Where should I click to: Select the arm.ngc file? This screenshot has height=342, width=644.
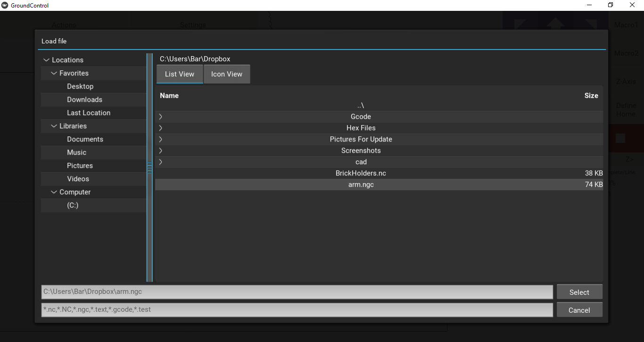click(361, 184)
